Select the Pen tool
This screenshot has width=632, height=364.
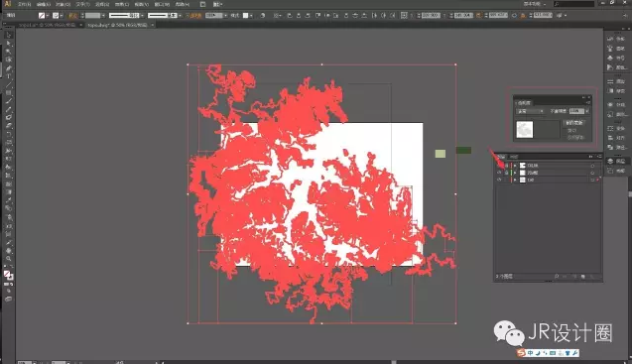9,68
